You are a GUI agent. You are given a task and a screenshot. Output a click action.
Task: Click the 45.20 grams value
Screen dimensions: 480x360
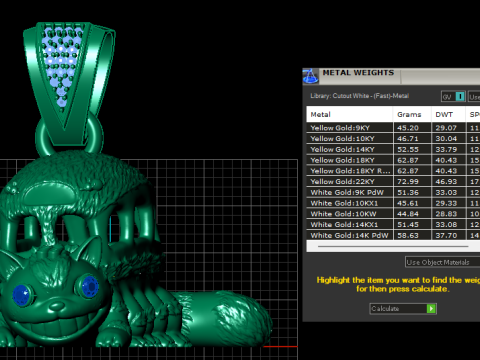(x=408, y=128)
